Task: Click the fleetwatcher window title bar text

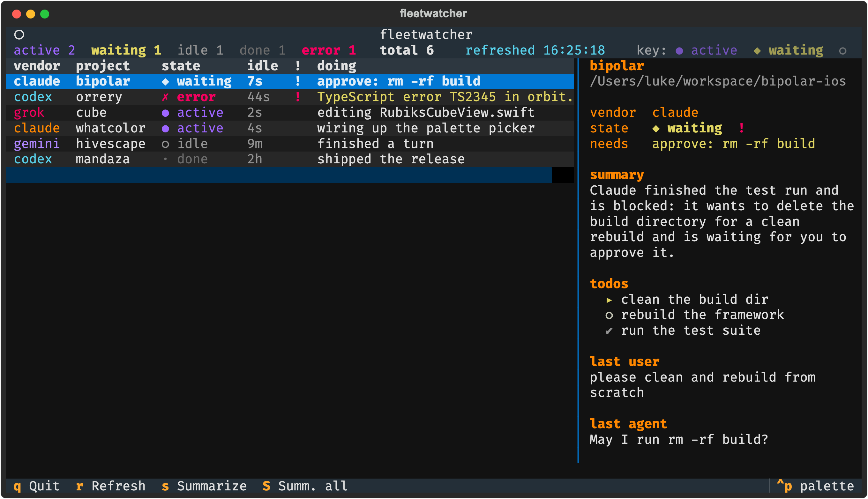Action: point(433,13)
